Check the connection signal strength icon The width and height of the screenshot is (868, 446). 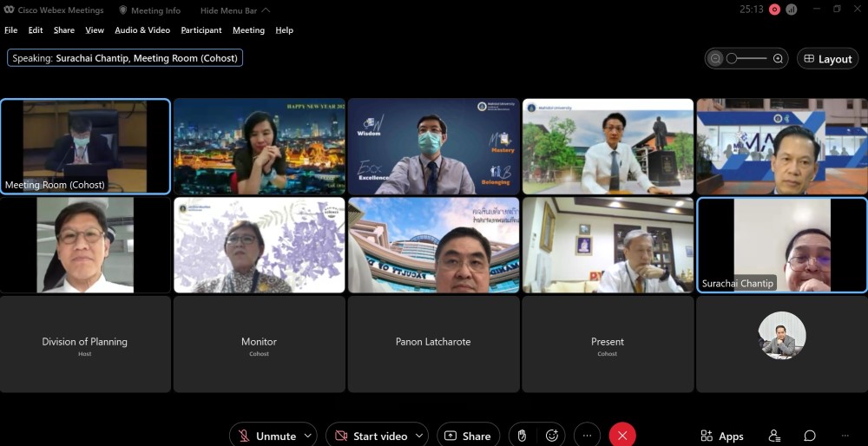[792, 10]
